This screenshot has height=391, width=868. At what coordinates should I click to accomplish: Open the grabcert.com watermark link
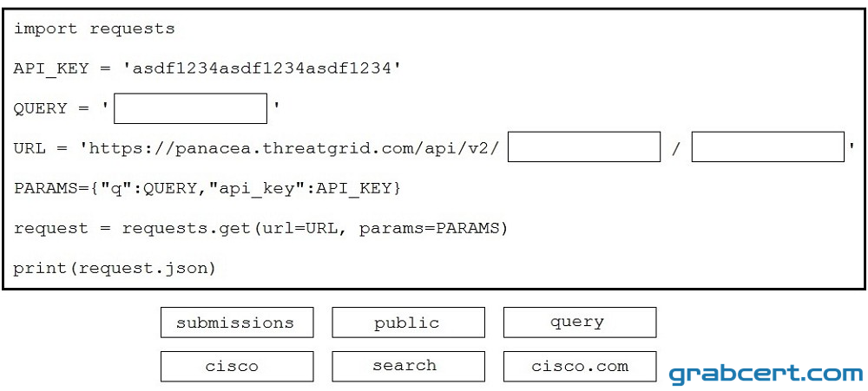[x=766, y=374]
